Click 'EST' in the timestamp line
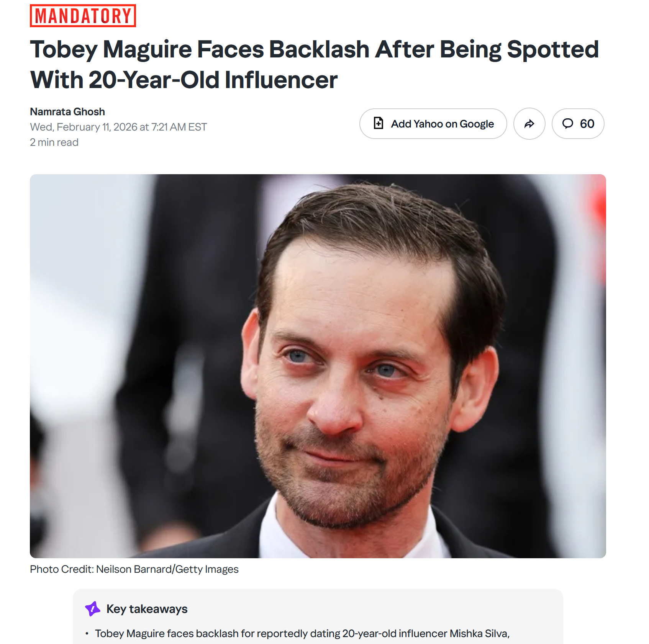 pos(197,127)
